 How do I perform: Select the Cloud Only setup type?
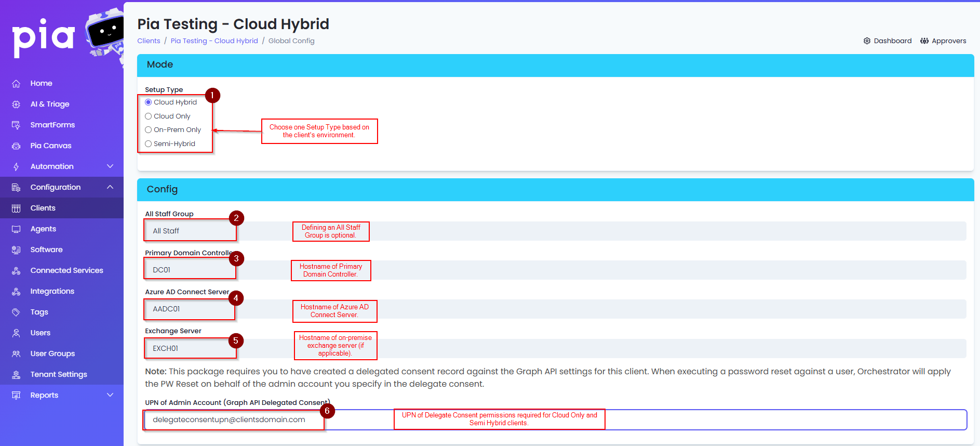[148, 116]
